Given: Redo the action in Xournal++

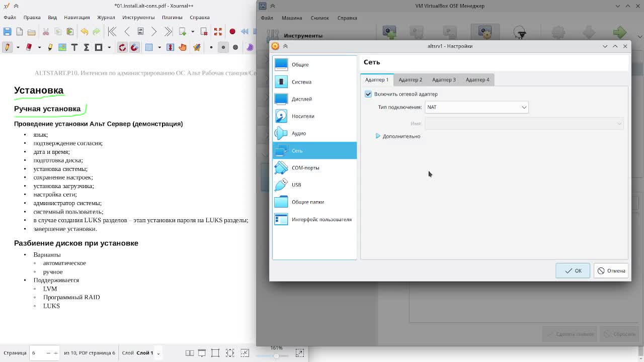Looking at the screenshot, I should tap(96, 32).
